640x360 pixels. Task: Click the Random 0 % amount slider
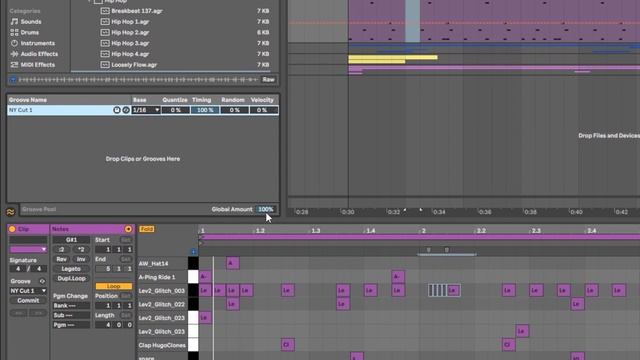pyautogui.click(x=234, y=110)
